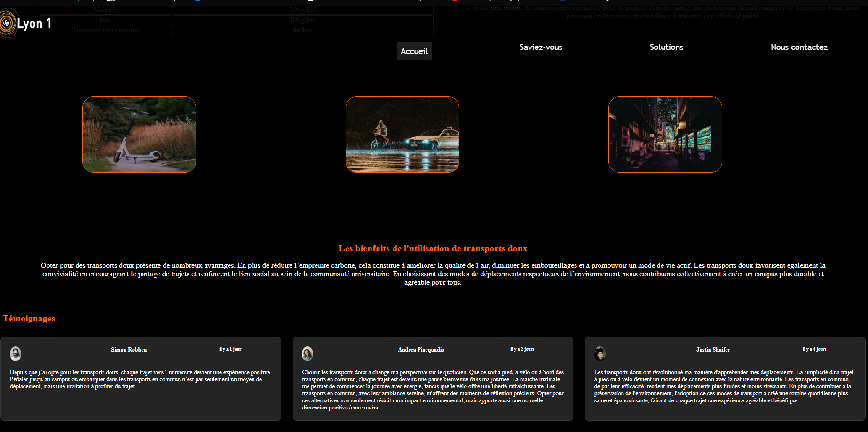Click Simon Robben's testimonial text
The height and width of the screenshot is (432, 868).
[x=140, y=379]
